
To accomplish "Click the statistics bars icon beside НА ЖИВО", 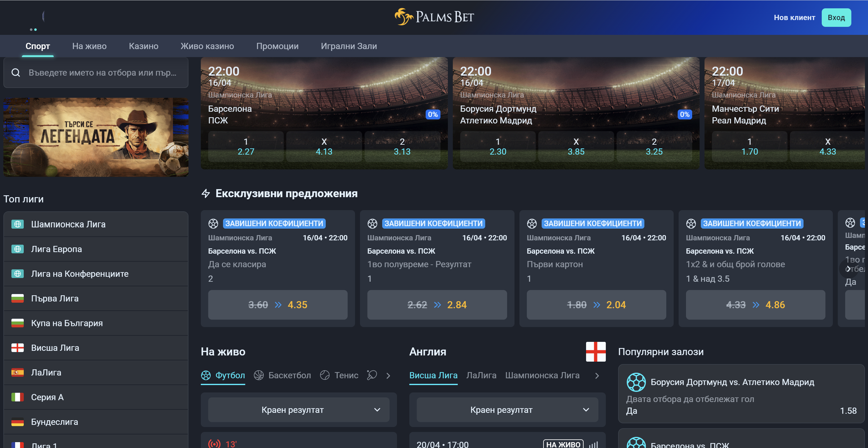I will (593, 445).
